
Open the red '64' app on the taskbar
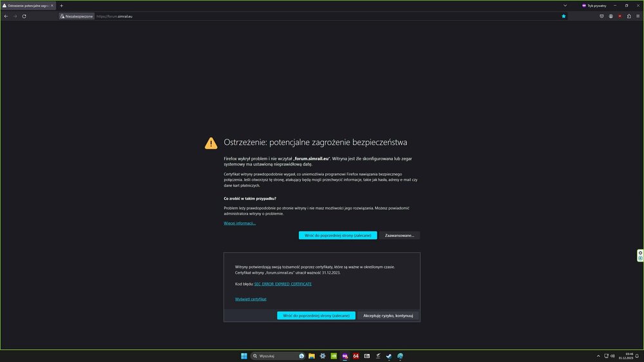(x=355, y=356)
